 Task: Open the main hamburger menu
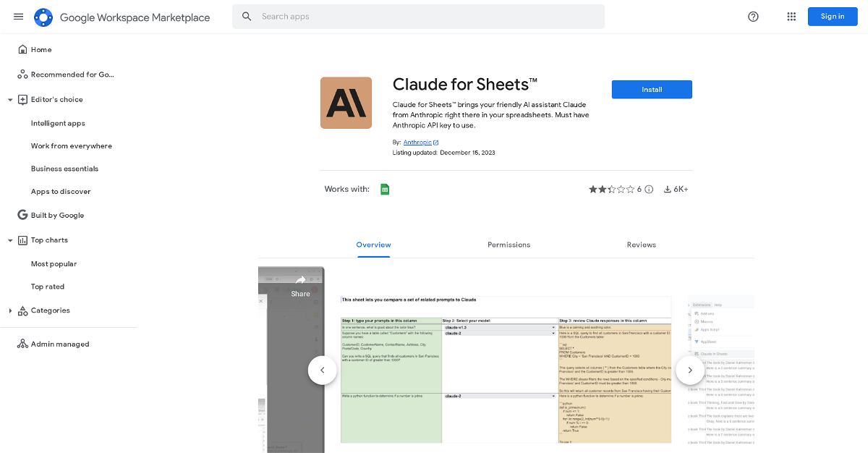pos(18,17)
